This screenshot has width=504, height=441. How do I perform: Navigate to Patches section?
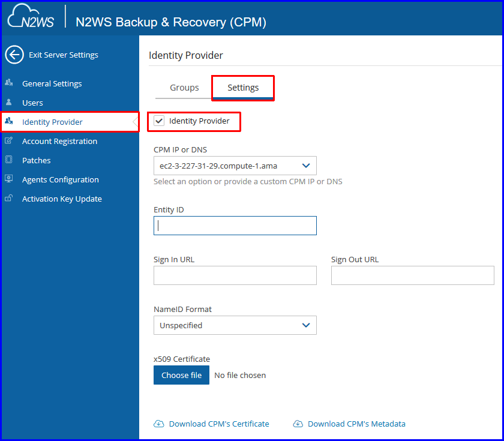37,160
